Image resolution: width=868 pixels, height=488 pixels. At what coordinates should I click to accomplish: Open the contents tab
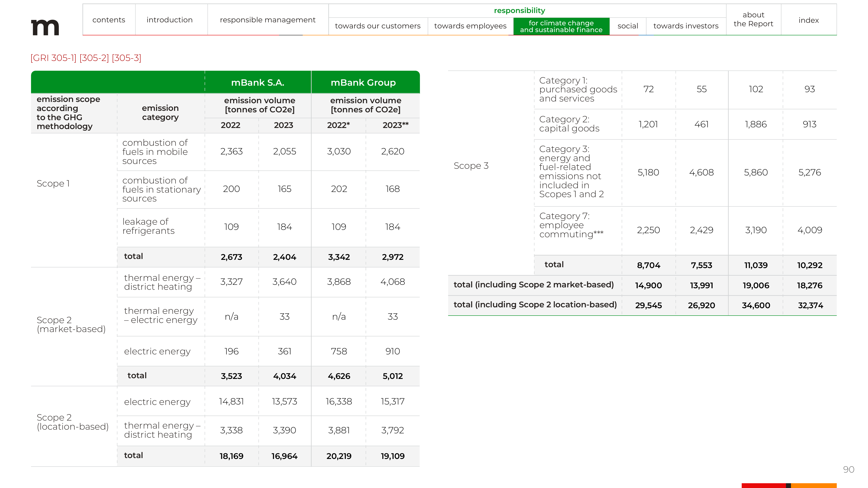pyautogui.click(x=109, y=20)
